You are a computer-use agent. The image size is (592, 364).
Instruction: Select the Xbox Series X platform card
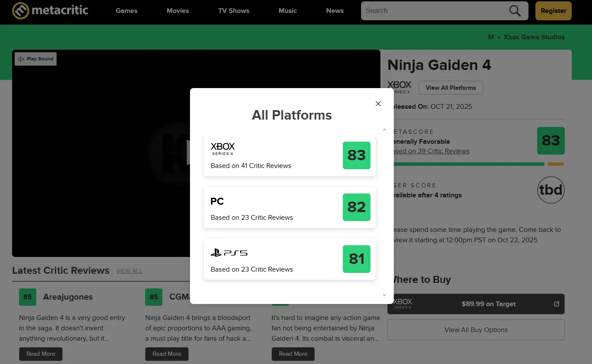[x=289, y=155]
